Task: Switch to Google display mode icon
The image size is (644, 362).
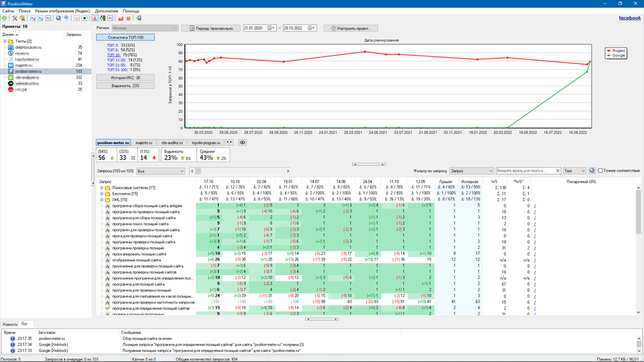Action: [103, 18]
